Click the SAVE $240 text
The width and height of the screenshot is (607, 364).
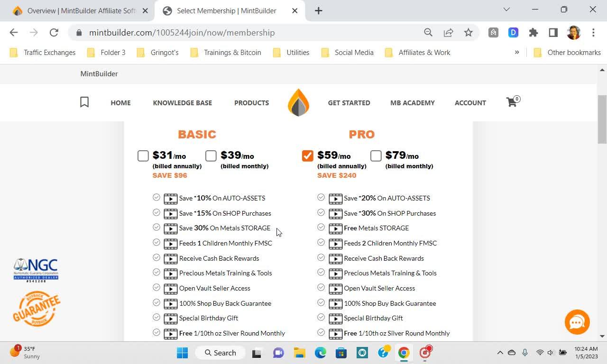(x=337, y=175)
